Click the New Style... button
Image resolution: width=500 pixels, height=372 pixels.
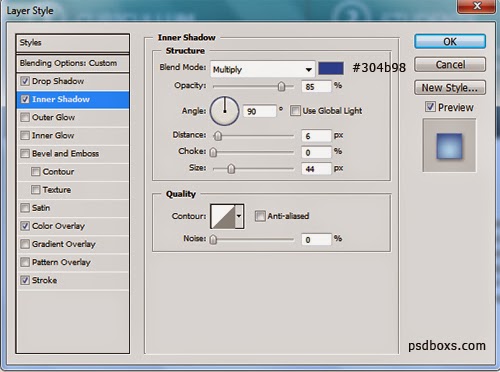pos(450,88)
